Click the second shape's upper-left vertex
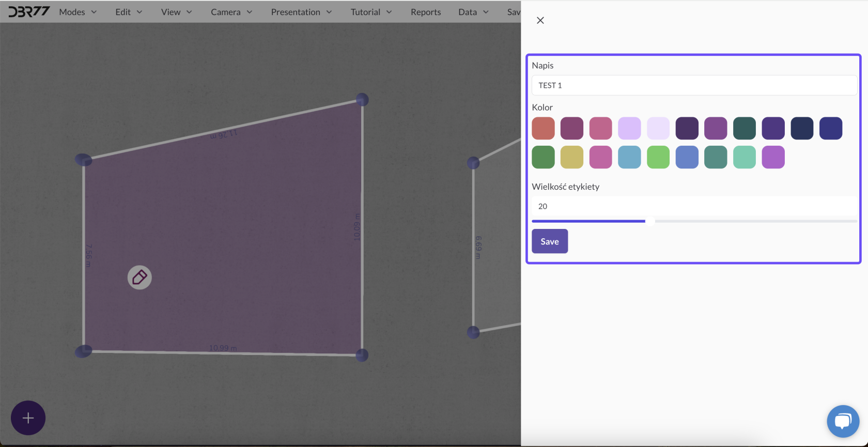The width and height of the screenshot is (868, 447). (x=473, y=163)
